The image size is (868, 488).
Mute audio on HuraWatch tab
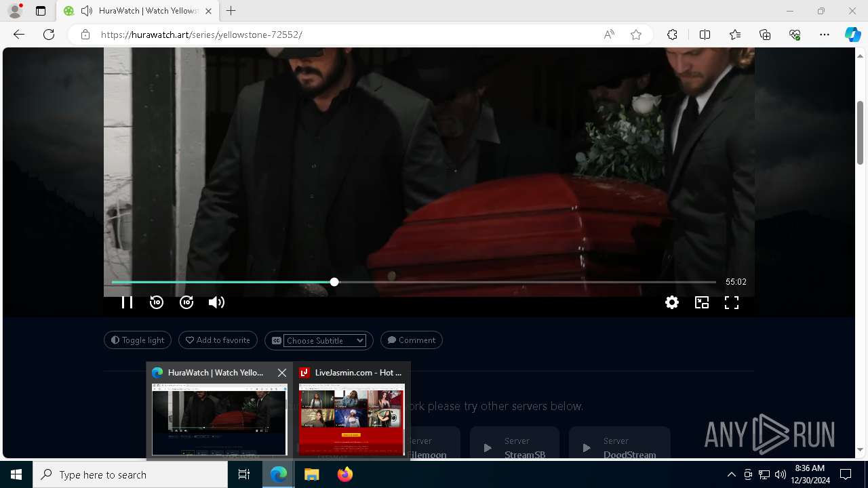(x=86, y=11)
